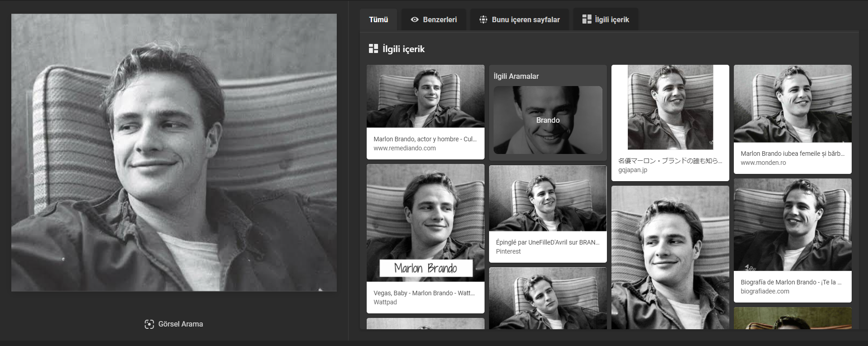Open the "Épinglé par UneFilleD'Avril" link

pyautogui.click(x=548, y=242)
